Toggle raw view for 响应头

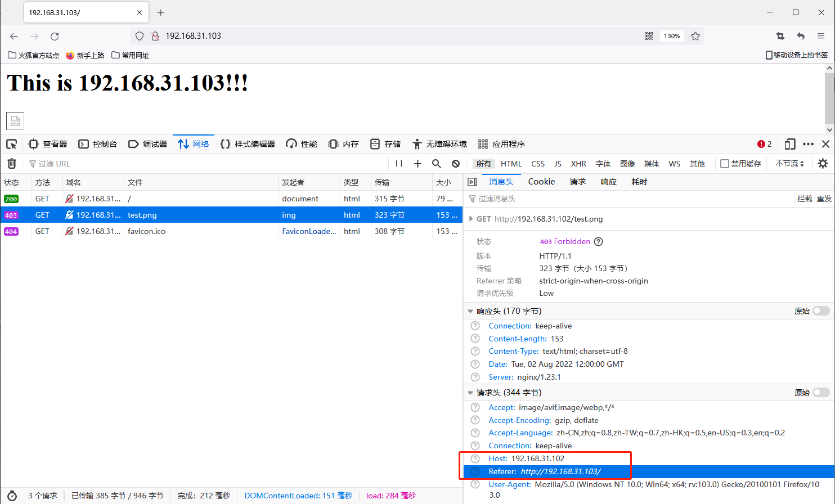821,310
